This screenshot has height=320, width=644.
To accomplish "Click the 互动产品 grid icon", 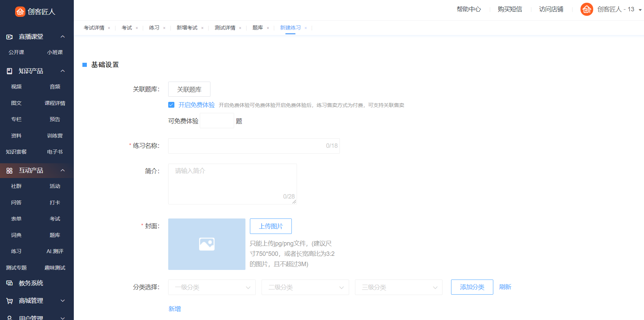I will click(10, 170).
